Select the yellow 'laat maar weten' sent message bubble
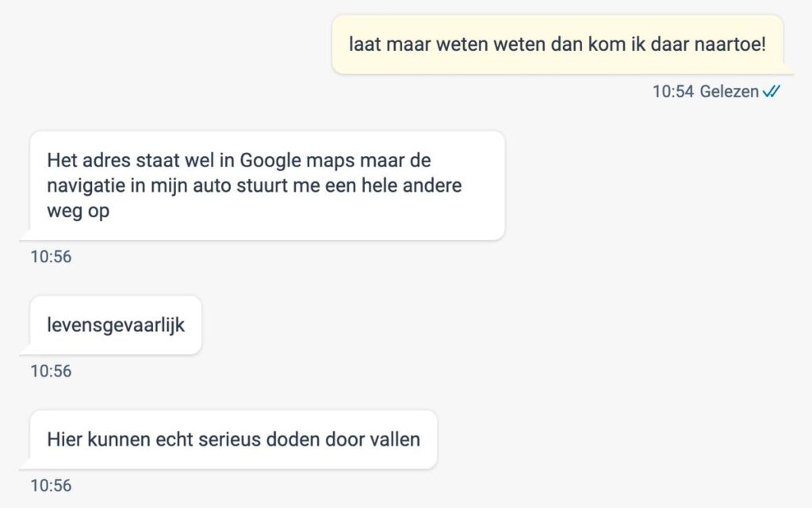Viewport: 812px width, 508px height. pos(557,44)
